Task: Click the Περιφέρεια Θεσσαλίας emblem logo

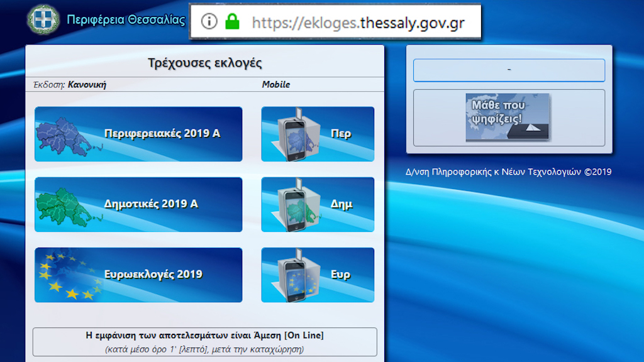Action: coord(43,19)
